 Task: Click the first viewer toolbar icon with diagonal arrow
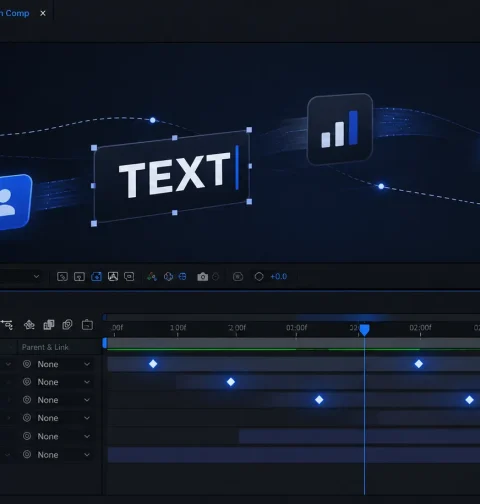coord(62,276)
